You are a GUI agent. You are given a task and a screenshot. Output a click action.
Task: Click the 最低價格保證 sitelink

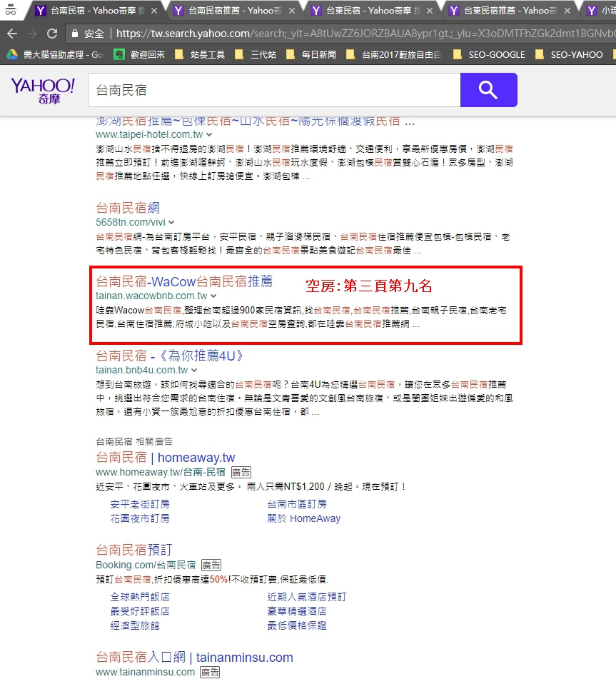tap(297, 625)
